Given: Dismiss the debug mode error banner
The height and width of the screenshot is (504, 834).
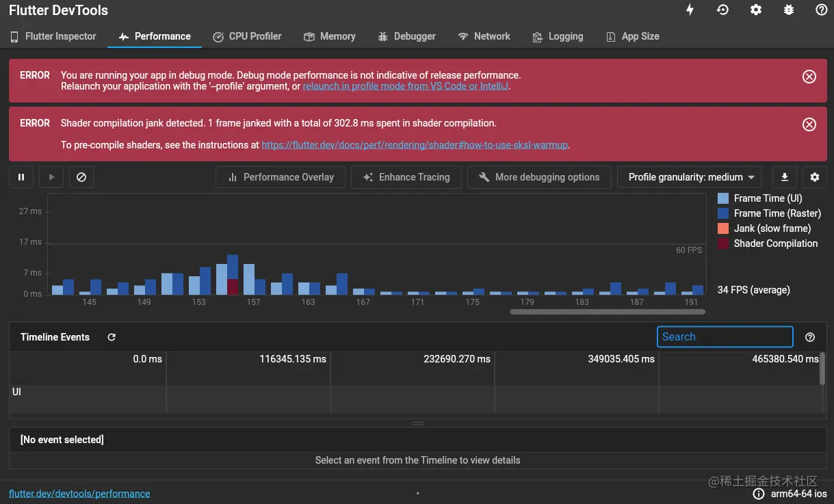Looking at the screenshot, I should point(809,77).
